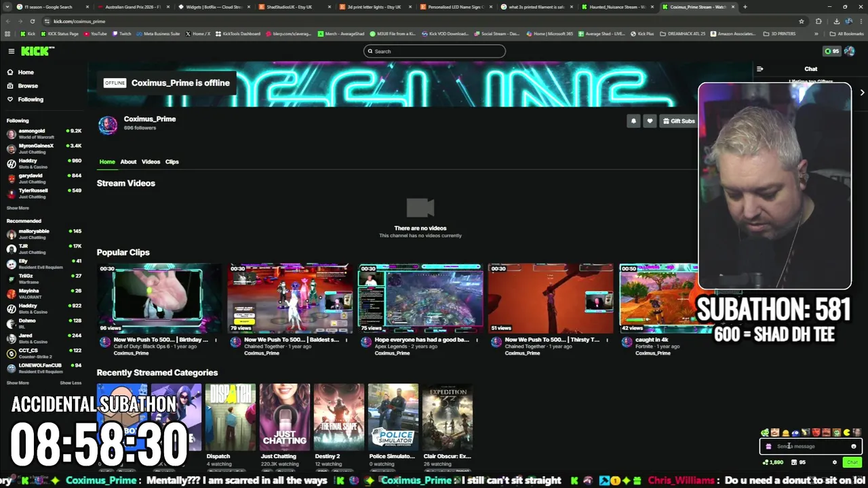Toggle channel notifications bell

(x=633, y=121)
